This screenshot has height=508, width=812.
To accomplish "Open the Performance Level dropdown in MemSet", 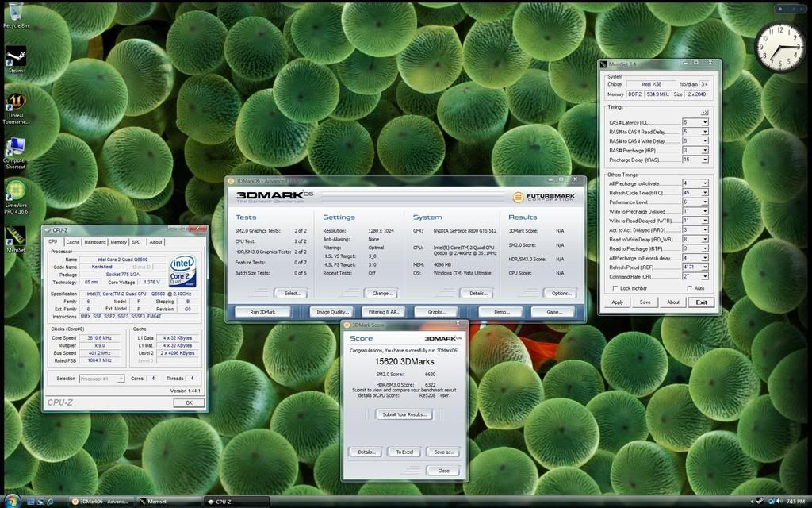I will (x=704, y=202).
